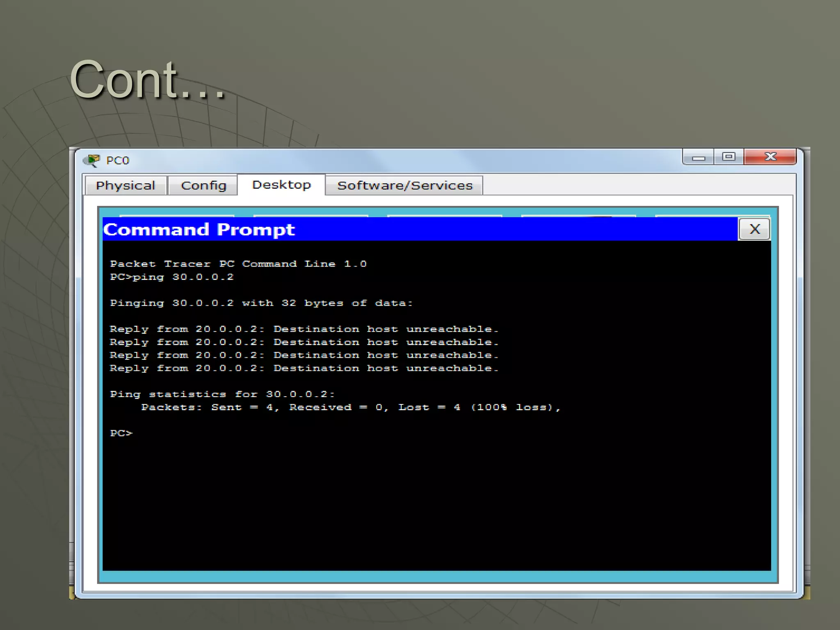
Task: Click the 'Pinging 30.0.0.2 with 32 bytes' line
Action: 261,303
